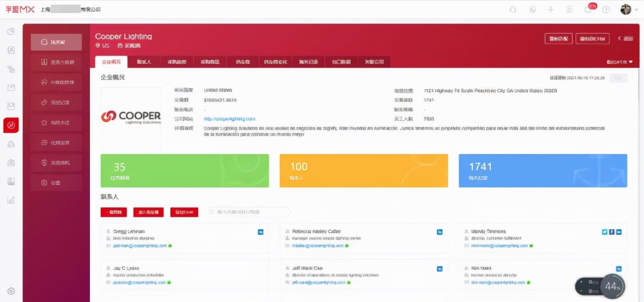This screenshot has height=302, width=644.
Task: Open the flame icon item in red sidebar
Action: point(56,102)
